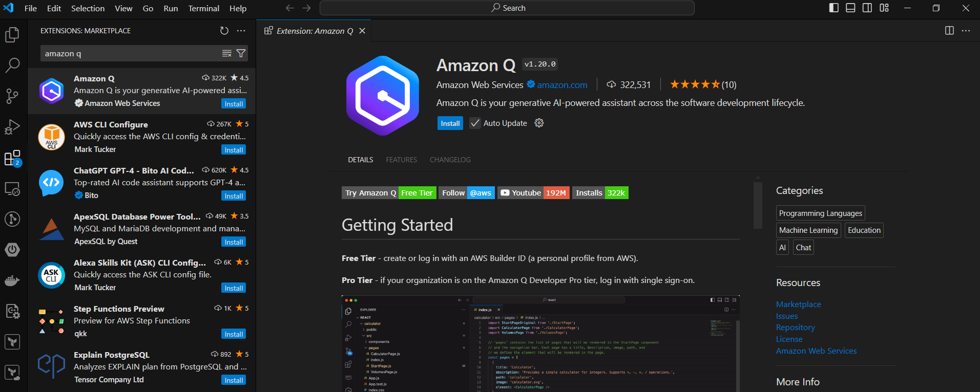Open the Explorer view in activity bar
980x392 pixels.
(x=12, y=35)
